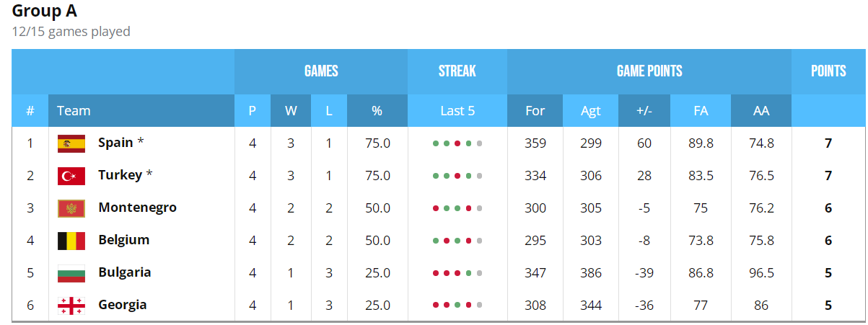Click the Georgia flag icon
868x325 pixels.
click(71, 306)
